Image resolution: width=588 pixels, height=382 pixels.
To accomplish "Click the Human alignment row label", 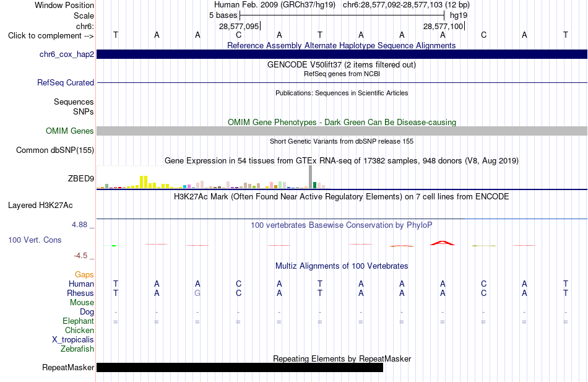I will [81, 284].
